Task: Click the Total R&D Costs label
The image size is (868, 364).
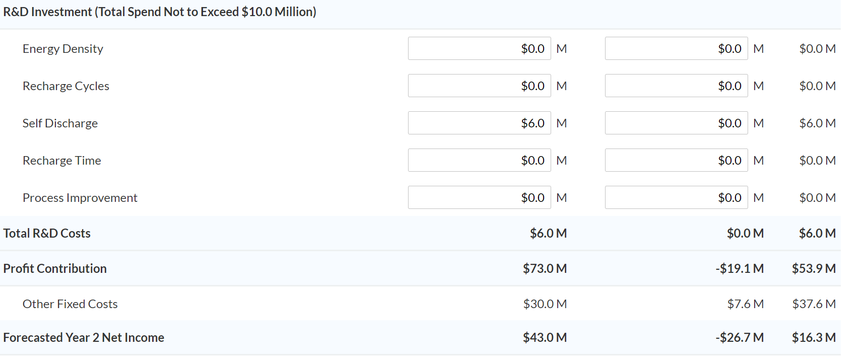Action: click(47, 233)
